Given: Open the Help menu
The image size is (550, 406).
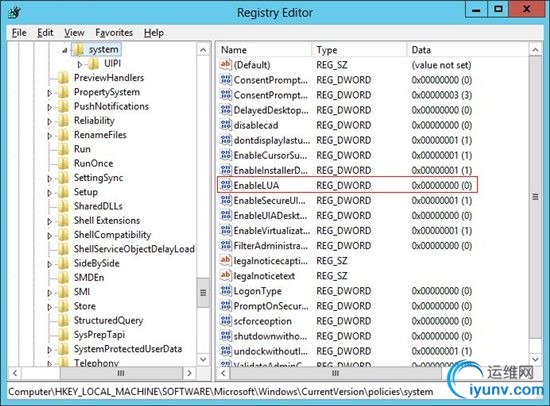Looking at the screenshot, I should [154, 33].
